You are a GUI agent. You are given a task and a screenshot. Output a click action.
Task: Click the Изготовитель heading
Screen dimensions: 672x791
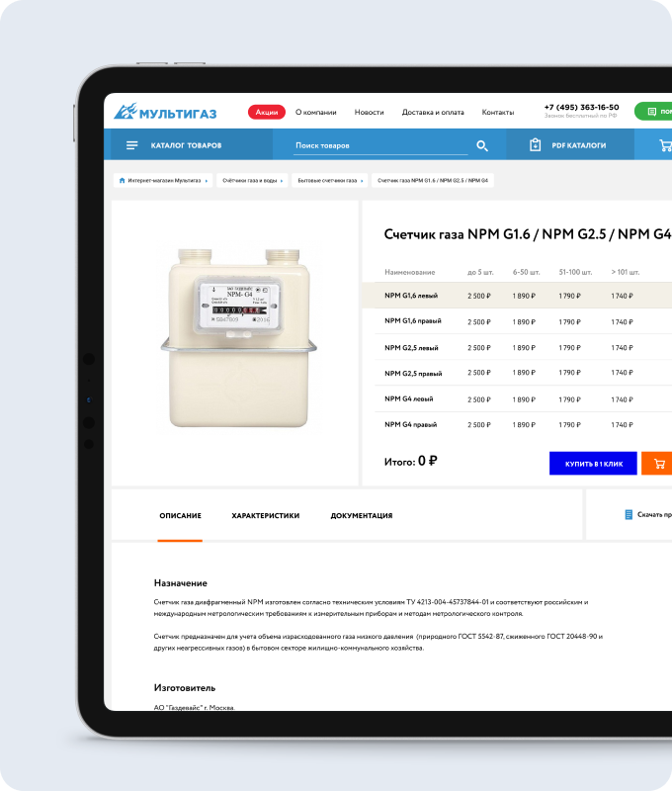[x=185, y=688]
